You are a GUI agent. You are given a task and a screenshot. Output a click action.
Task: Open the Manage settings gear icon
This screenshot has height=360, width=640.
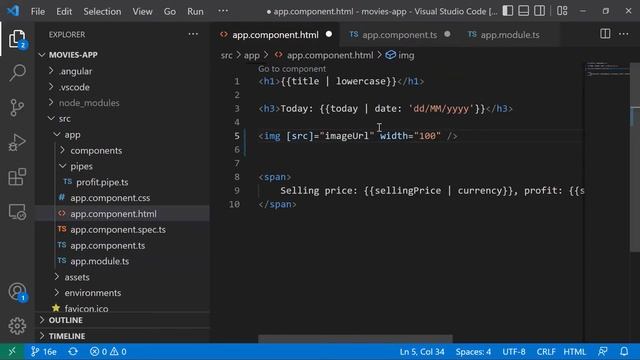click(17, 326)
